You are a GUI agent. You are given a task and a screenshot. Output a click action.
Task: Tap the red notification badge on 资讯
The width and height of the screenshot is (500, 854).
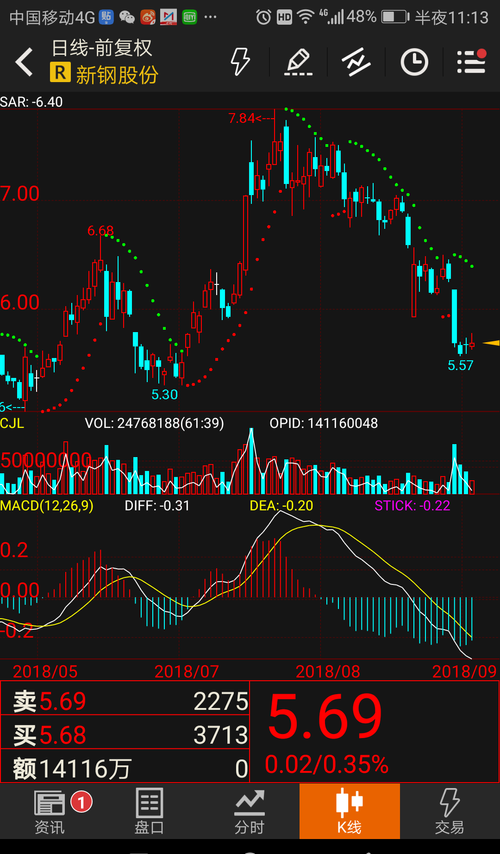tap(81, 801)
